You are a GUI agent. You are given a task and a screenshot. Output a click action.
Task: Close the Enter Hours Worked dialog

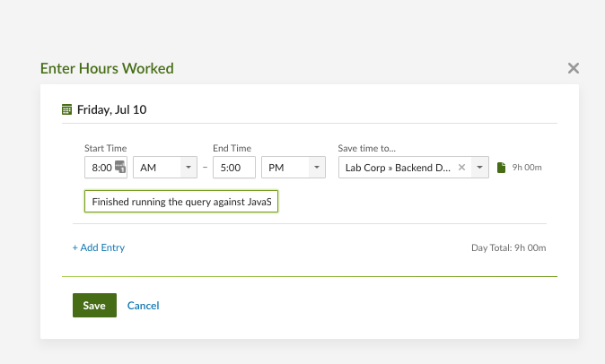point(574,68)
